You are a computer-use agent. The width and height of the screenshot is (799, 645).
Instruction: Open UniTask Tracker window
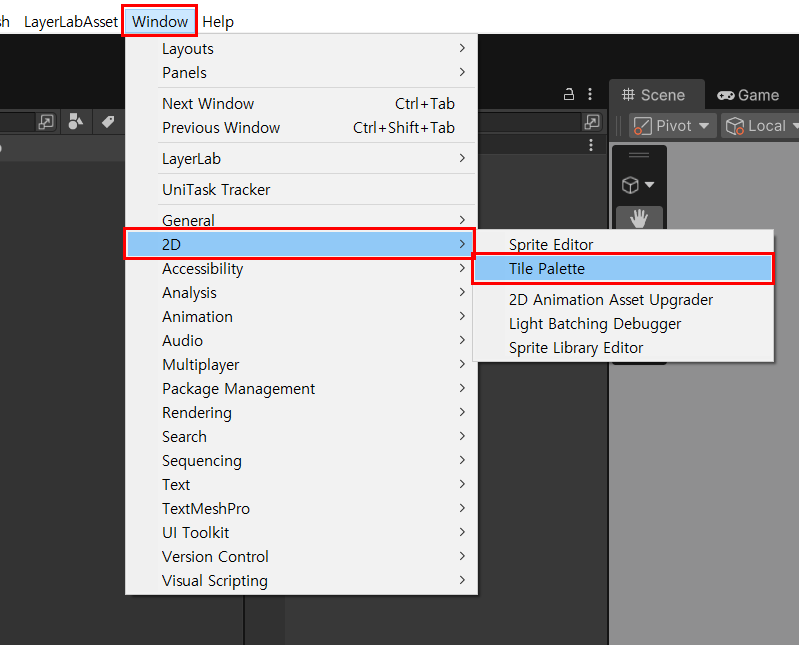(301, 190)
